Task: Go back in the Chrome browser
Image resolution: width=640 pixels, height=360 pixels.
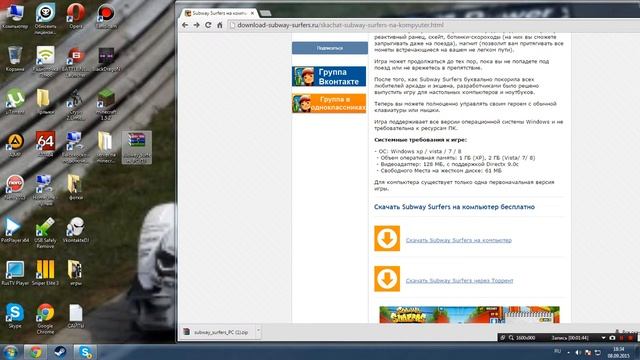Action: pyautogui.click(x=185, y=25)
